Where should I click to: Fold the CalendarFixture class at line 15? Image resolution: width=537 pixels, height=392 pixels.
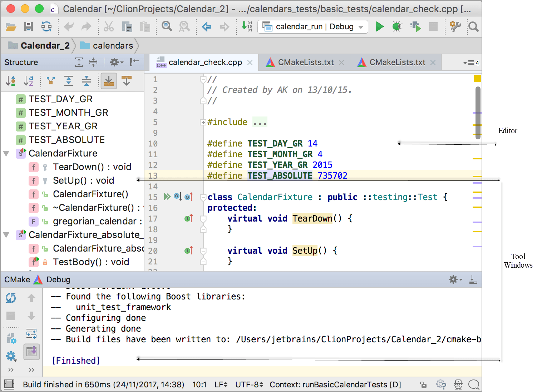coord(203,197)
